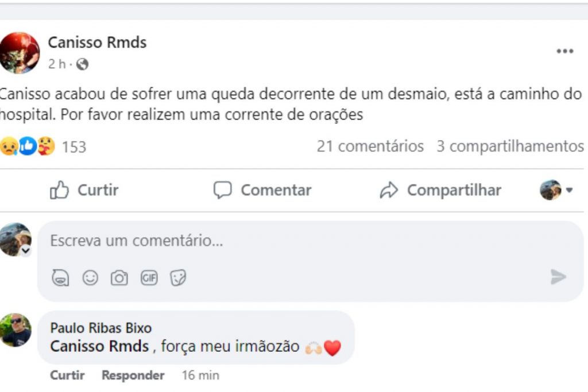This screenshot has height=392, width=588.
Task: Like the post with Curtir
Action: coord(84,190)
